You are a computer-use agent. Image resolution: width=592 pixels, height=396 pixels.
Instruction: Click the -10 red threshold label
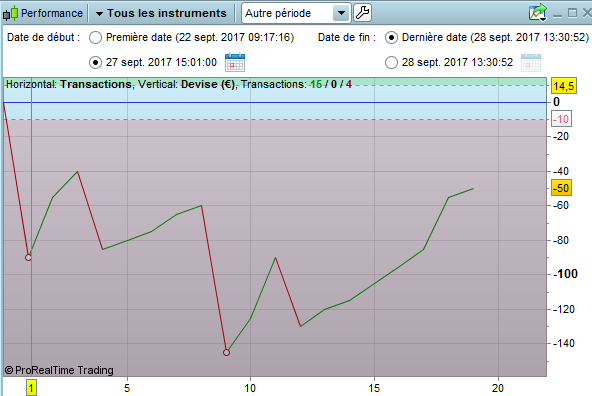[x=561, y=119]
